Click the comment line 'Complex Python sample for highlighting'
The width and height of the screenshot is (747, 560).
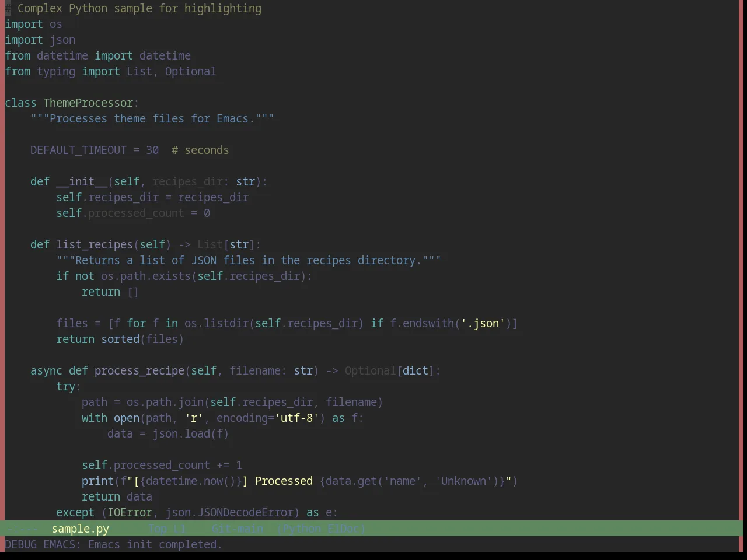pos(139,8)
